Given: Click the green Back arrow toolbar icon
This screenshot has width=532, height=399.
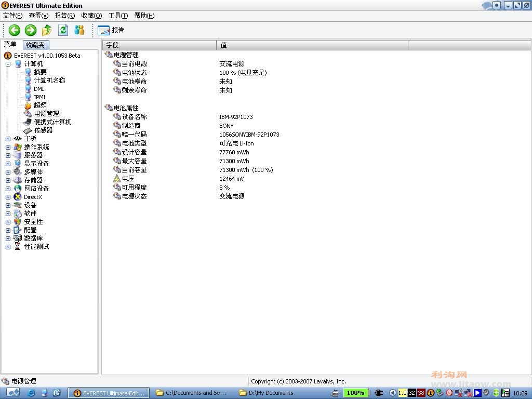Looking at the screenshot, I should click(x=14, y=30).
